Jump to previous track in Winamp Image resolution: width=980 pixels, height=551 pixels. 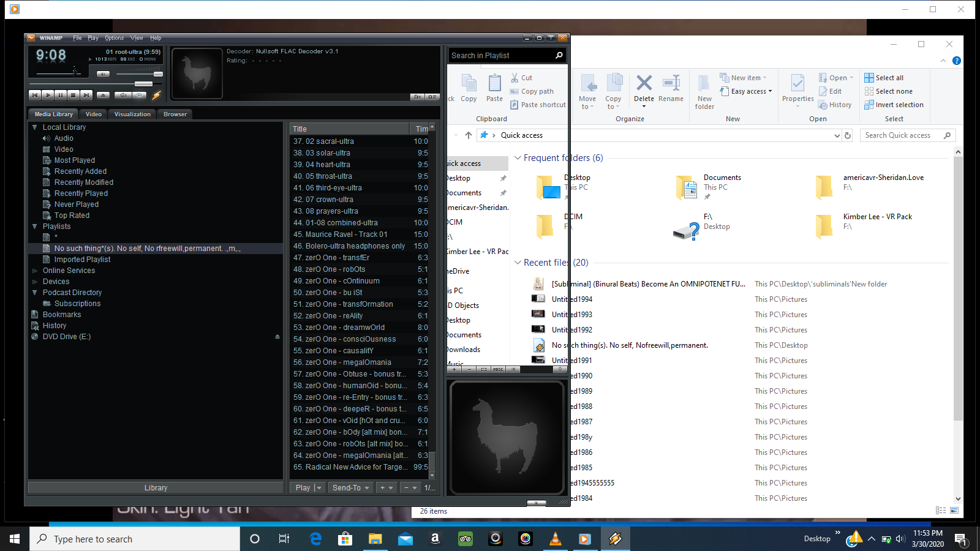tap(35, 95)
